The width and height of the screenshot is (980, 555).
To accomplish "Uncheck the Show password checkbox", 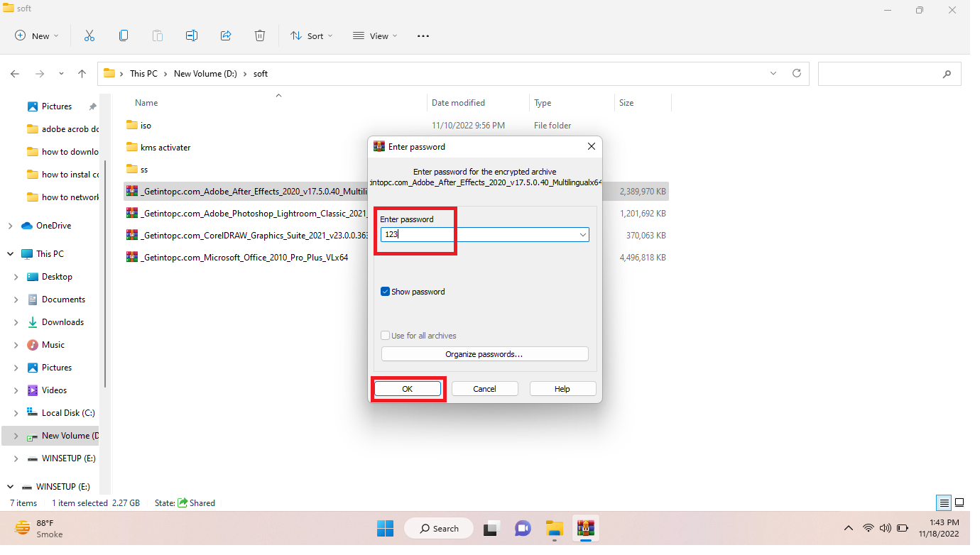I will click(x=386, y=292).
